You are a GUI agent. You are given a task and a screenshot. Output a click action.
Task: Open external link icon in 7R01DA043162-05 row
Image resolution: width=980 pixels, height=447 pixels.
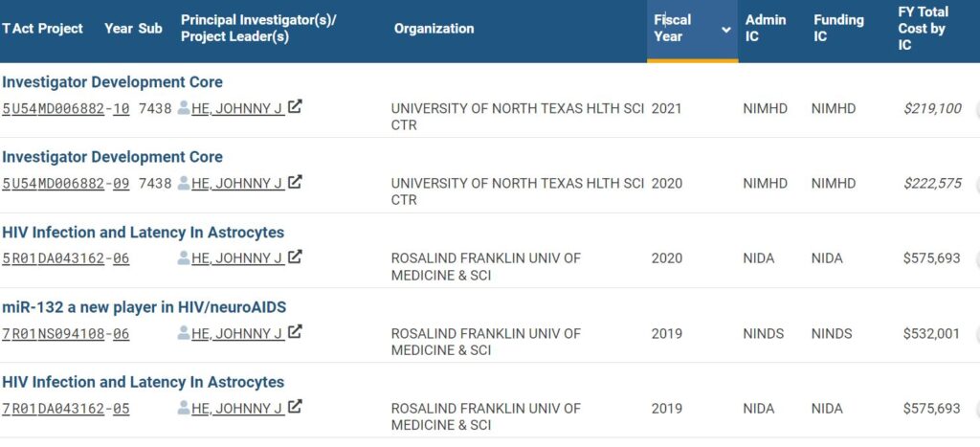click(295, 407)
